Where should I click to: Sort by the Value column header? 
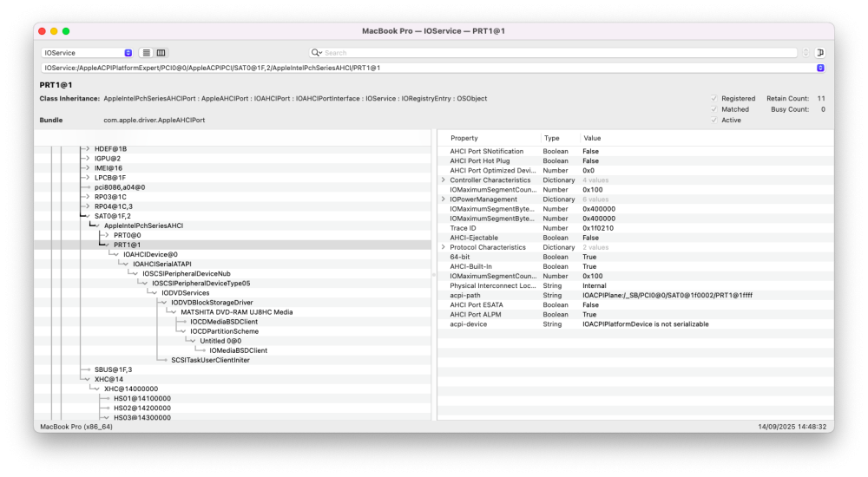(592, 139)
